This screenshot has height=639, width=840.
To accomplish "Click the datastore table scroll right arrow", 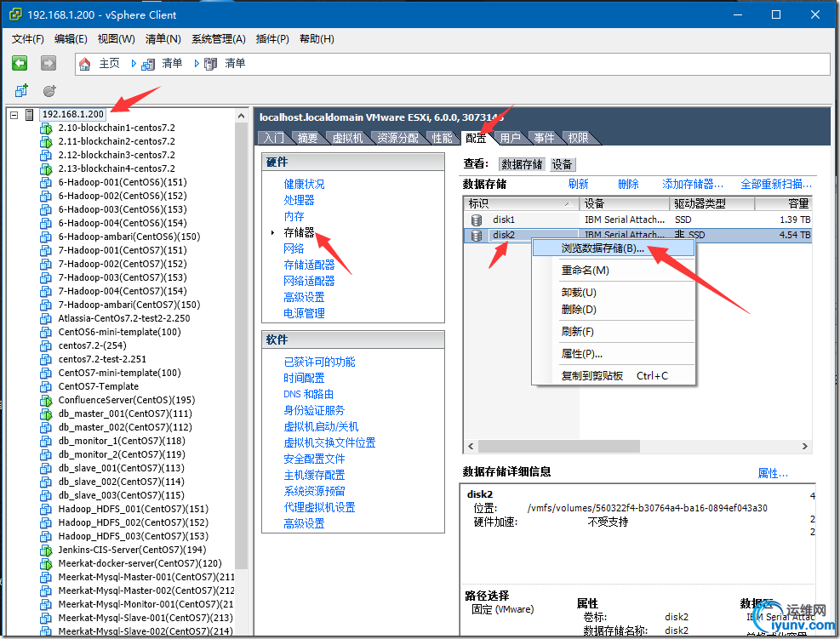I will (804, 446).
